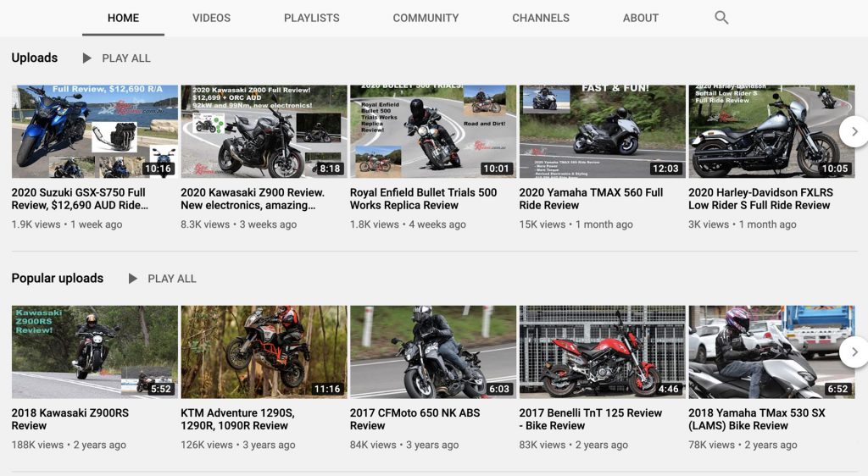Open the 2020 Yamaha TMAX 560 thumbnail
868x476 pixels.
(603, 131)
